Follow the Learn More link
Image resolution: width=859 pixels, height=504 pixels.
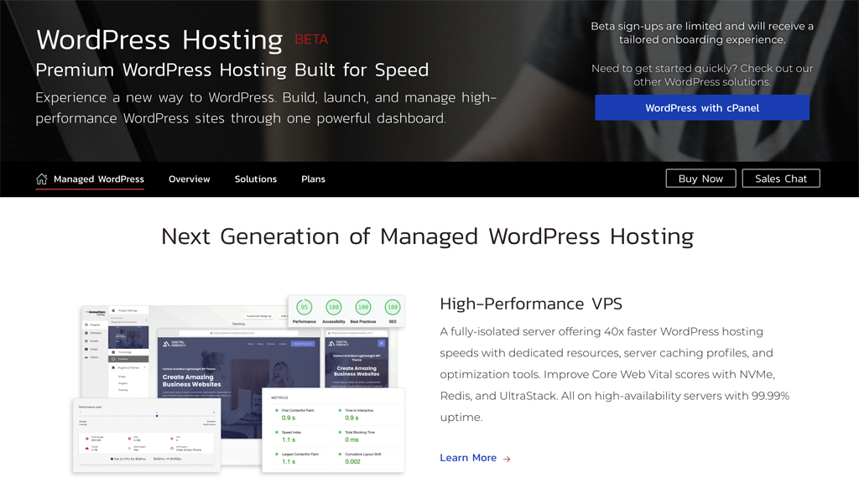coord(468,458)
